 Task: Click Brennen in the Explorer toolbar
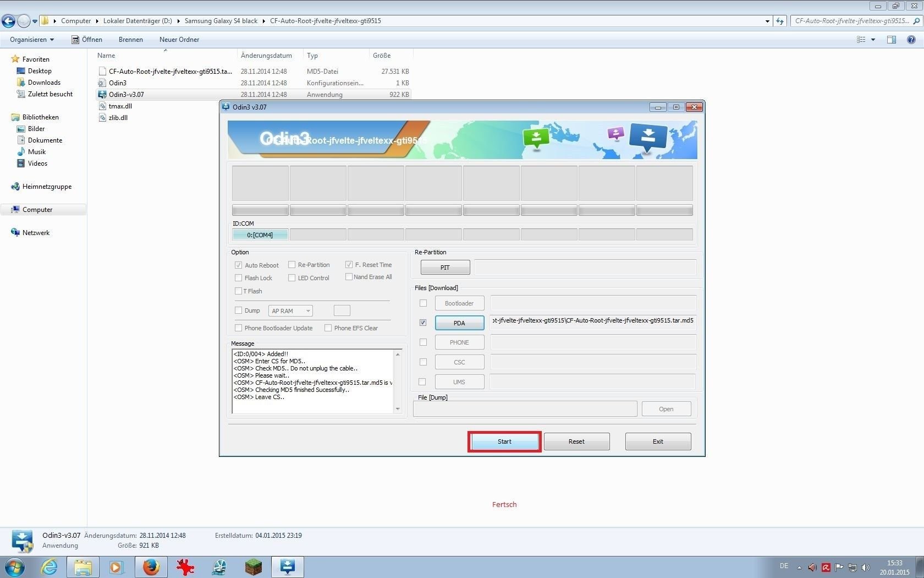click(131, 40)
